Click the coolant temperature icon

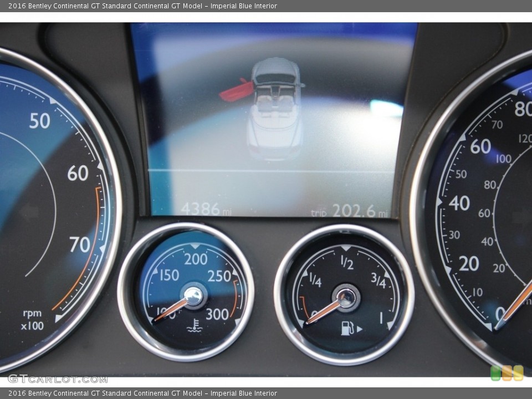[x=195, y=325]
